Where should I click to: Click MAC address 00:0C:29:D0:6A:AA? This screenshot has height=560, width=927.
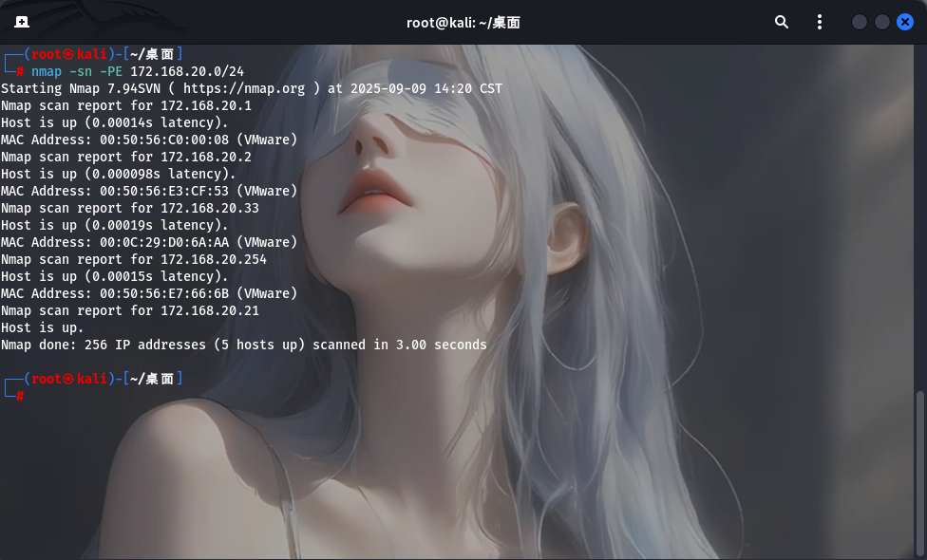coord(163,243)
